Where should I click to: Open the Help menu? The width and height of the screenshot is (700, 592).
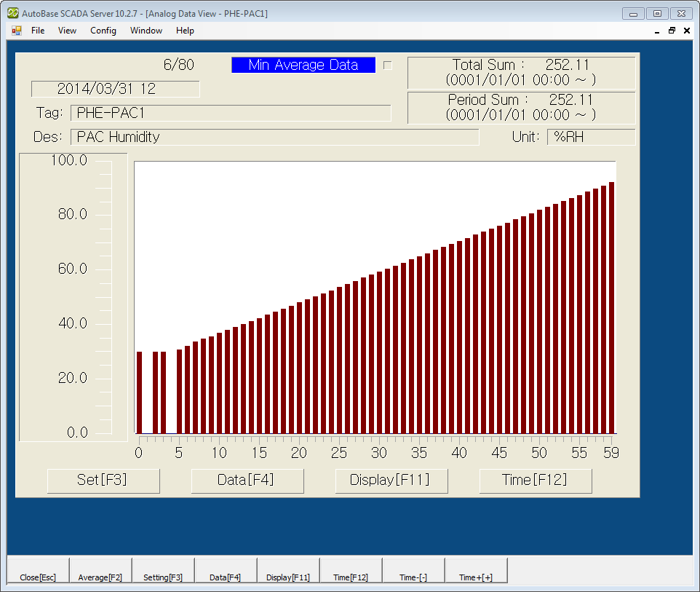(185, 31)
